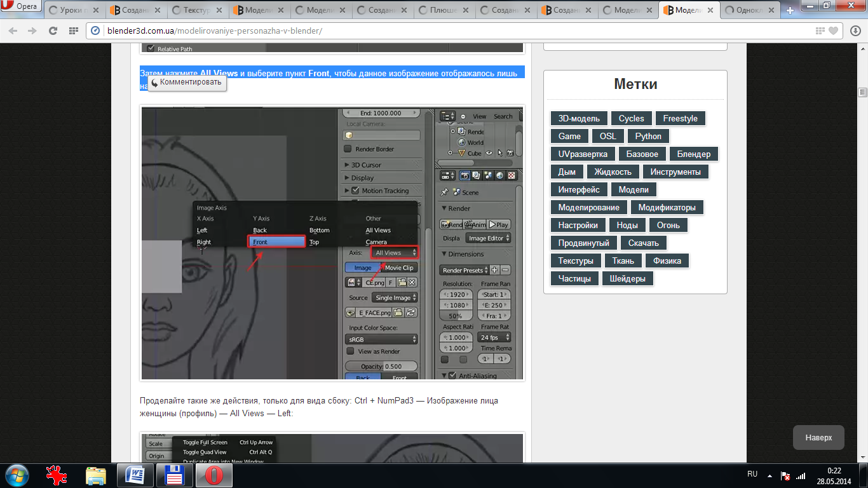Open the floppy disk taskbar app
This screenshot has height=488, width=868.
174,475
